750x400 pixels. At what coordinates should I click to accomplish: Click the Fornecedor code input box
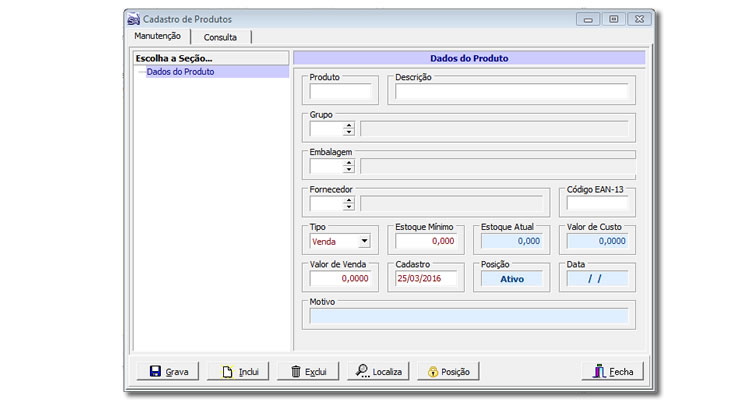pyautogui.click(x=327, y=203)
